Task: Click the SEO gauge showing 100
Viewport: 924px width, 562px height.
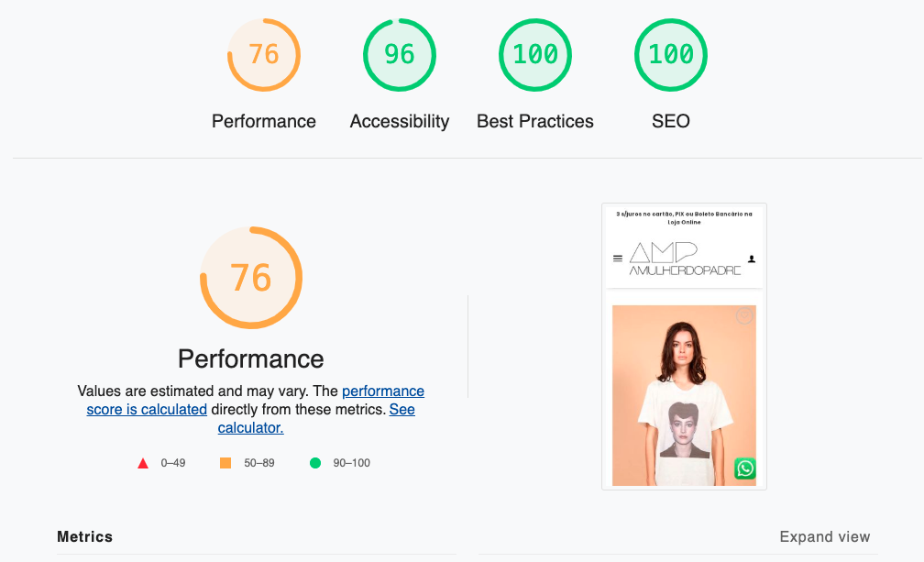Action: [x=671, y=55]
